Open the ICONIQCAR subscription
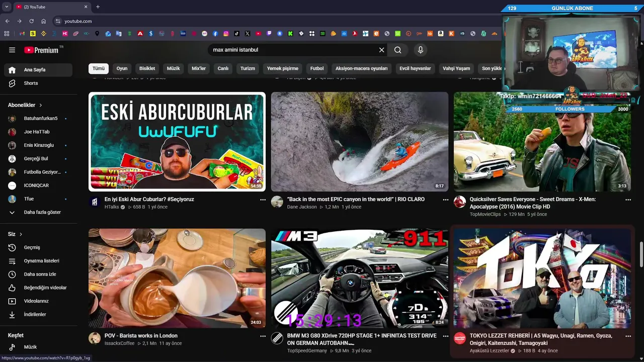644x362 pixels. 38,186
